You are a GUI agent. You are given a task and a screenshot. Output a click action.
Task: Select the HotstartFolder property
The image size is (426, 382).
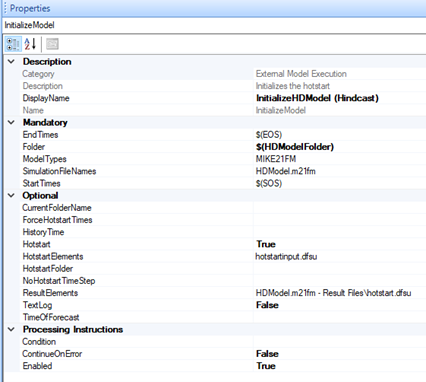48,268
